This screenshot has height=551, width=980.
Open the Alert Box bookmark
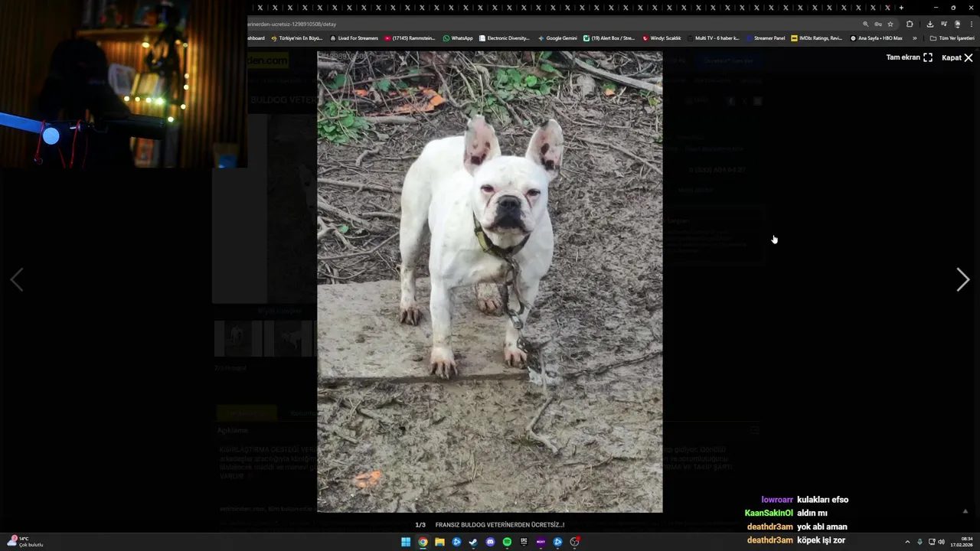point(609,38)
